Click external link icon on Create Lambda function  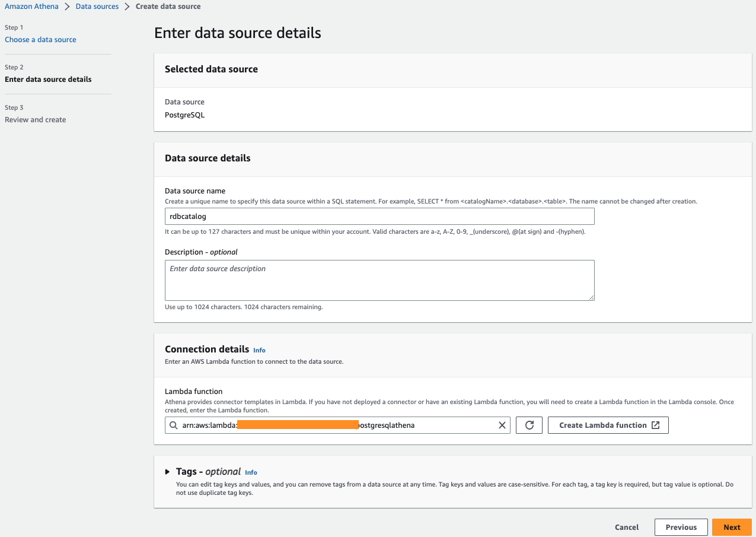coord(655,425)
